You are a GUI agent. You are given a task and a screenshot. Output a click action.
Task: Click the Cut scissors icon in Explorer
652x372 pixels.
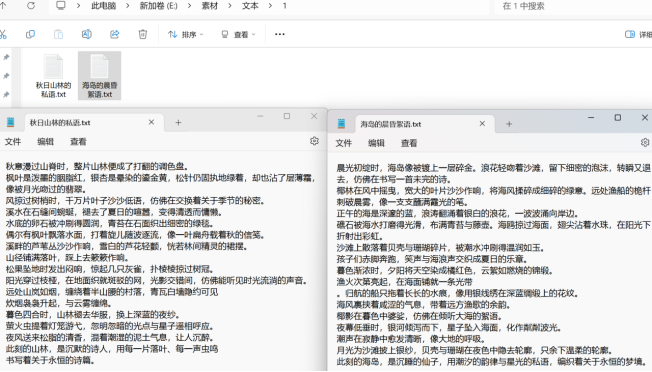3,34
